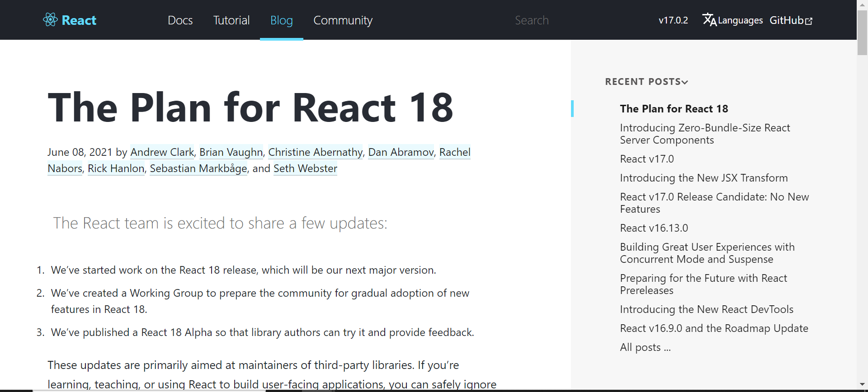Open author Andrew Clark's link
Screen dimensions: 868x392
(x=162, y=152)
